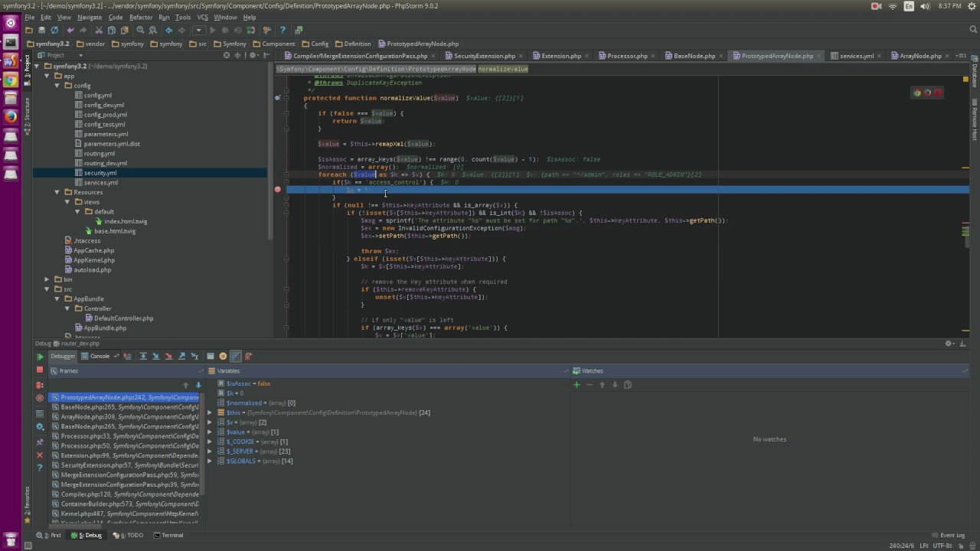Click the Force Step Into red arrow icon

point(168,356)
